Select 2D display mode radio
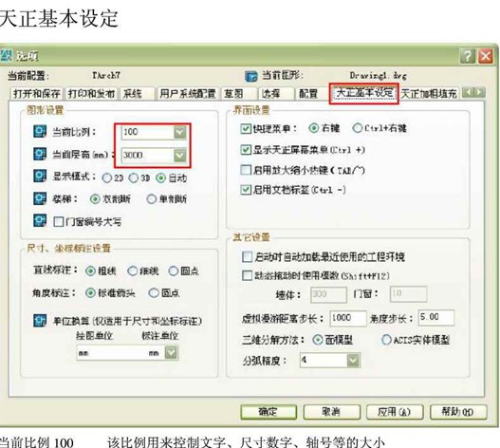 click(107, 178)
